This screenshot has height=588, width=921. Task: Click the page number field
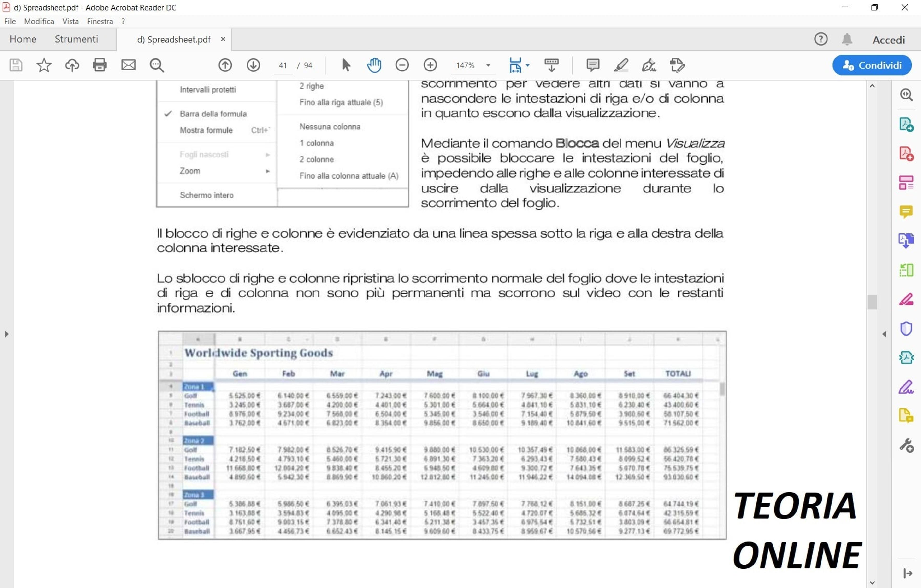point(283,65)
